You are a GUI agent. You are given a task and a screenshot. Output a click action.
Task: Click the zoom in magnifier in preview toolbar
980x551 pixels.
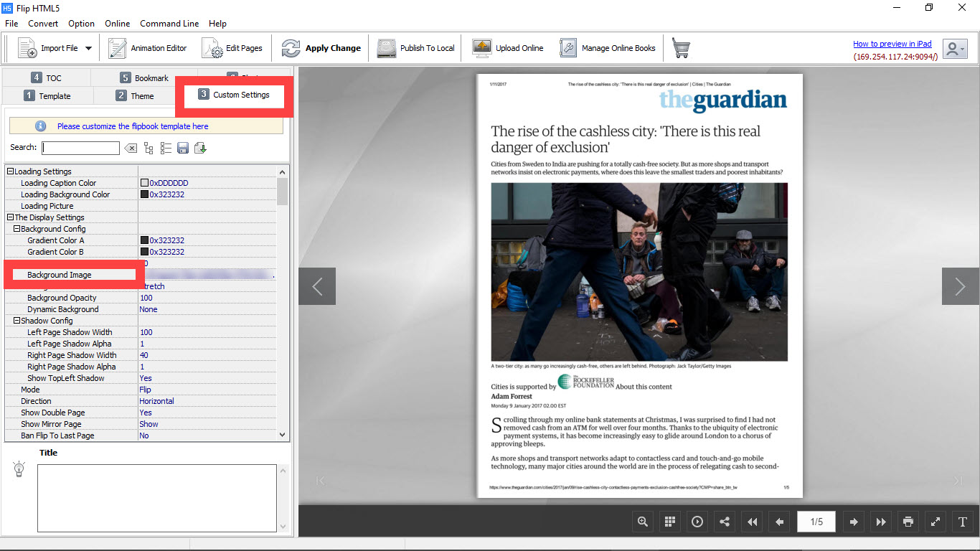coord(643,522)
